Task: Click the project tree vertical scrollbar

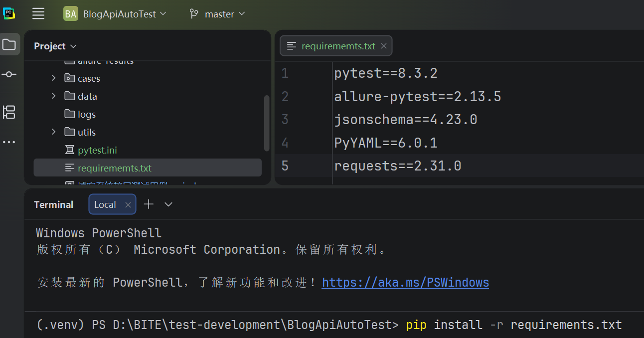Action: [267, 123]
